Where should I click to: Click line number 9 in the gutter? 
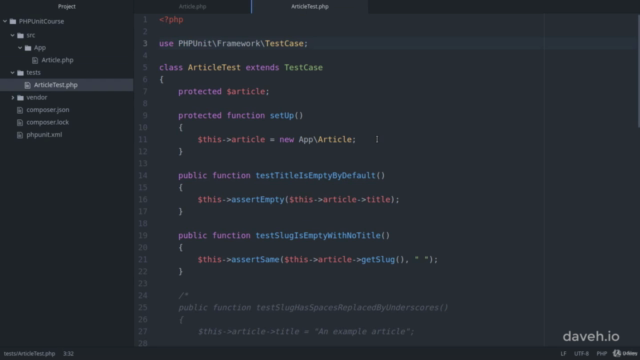coord(145,116)
